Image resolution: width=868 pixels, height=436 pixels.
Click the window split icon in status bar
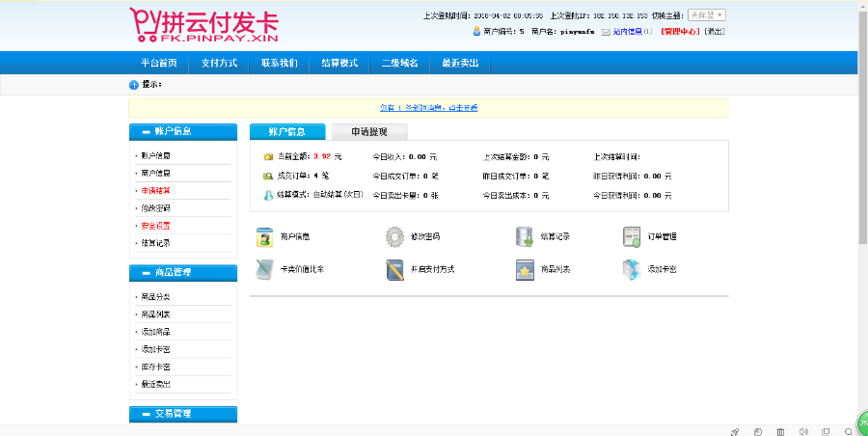tap(826, 431)
